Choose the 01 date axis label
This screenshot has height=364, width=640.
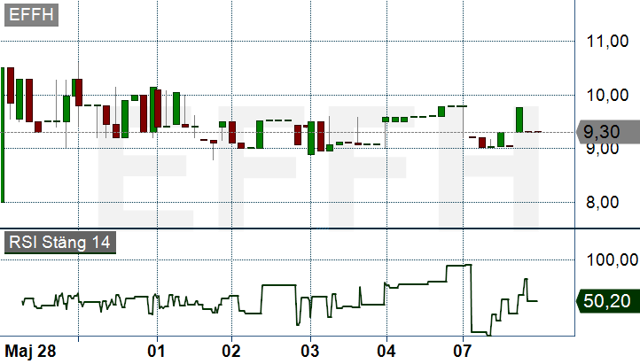(x=156, y=351)
